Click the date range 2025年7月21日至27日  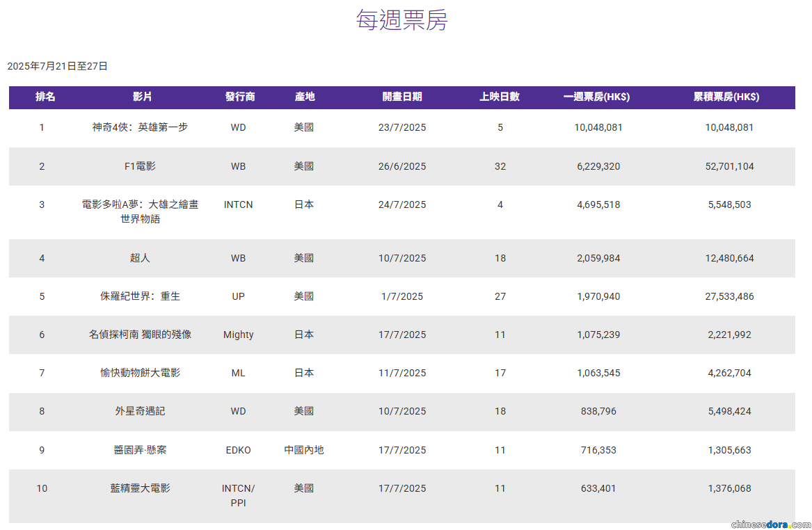pos(58,66)
